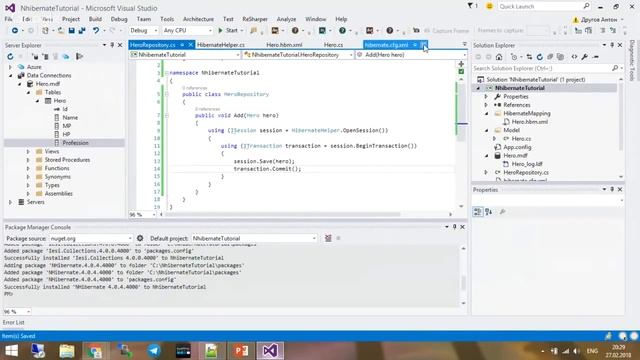Click the ENG language indicator in the system tray
This screenshot has height=360, width=640.
[592, 351]
